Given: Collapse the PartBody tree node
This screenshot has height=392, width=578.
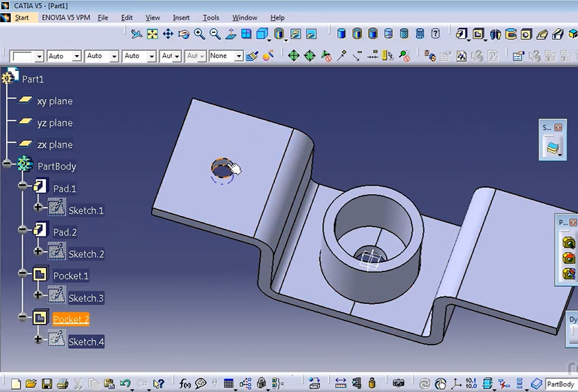Looking at the screenshot, I should (x=8, y=164).
